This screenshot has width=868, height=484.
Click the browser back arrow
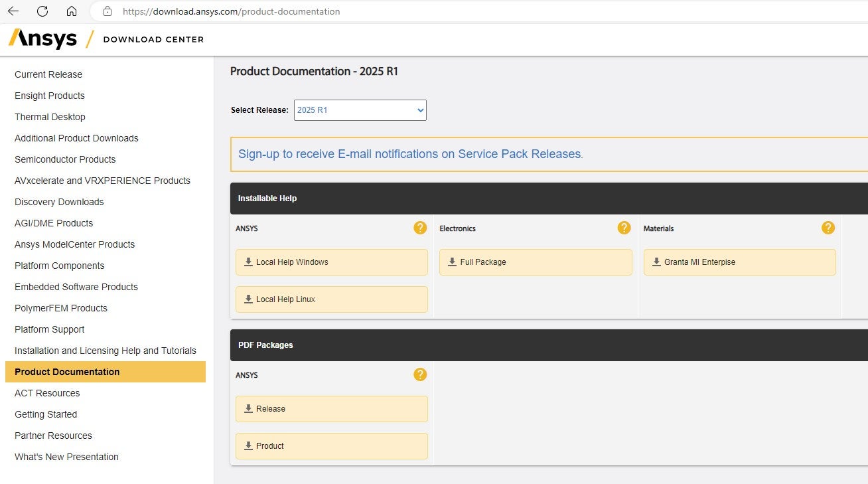[13, 11]
